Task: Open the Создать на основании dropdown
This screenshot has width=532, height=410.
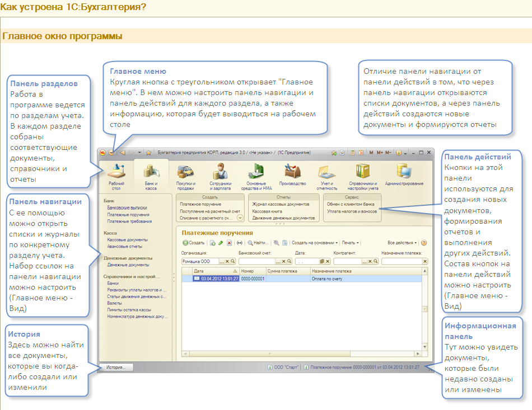Action: pyautogui.click(x=315, y=243)
